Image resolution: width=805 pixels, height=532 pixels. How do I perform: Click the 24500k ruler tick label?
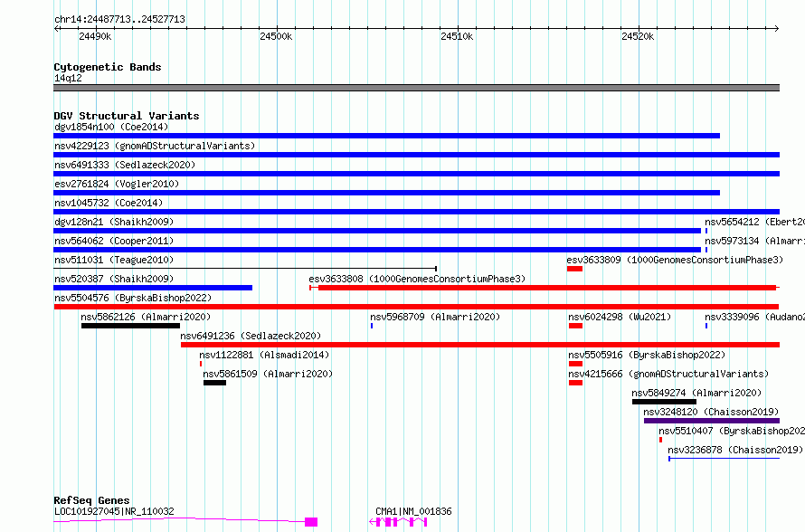(276, 36)
